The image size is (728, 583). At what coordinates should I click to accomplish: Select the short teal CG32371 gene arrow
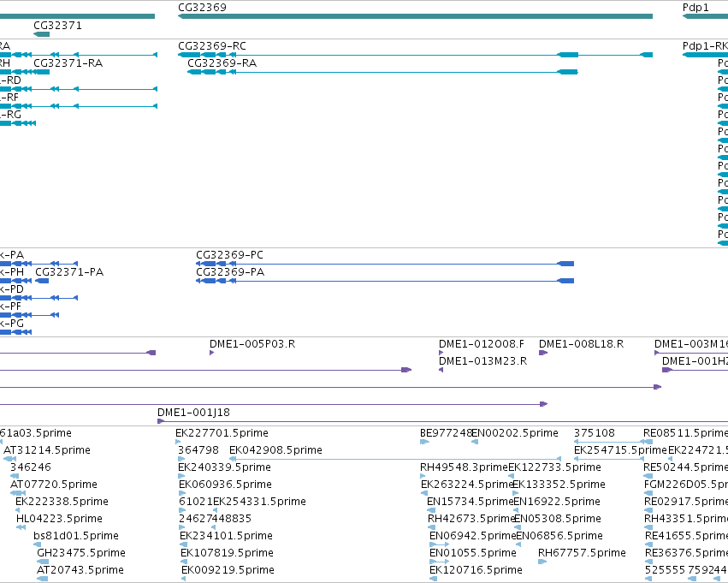click(x=41, y=34)
